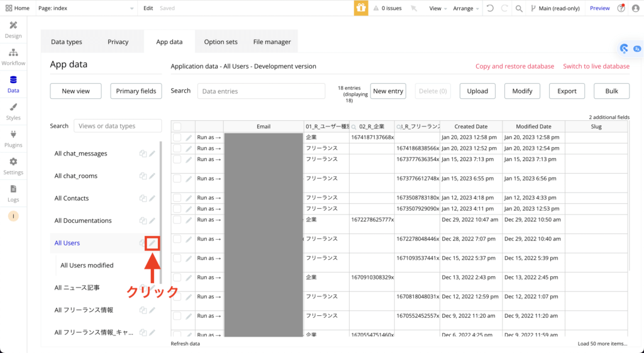Focus the Views or data types search field
644x353 pixels.
tap(118, 126)
